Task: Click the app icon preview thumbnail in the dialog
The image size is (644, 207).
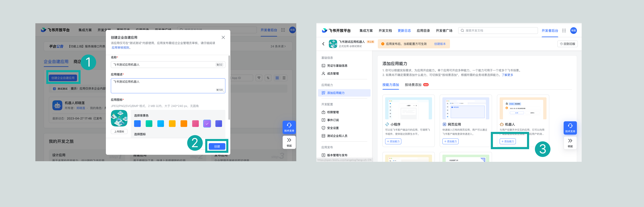Action: [x=119, y=118]
